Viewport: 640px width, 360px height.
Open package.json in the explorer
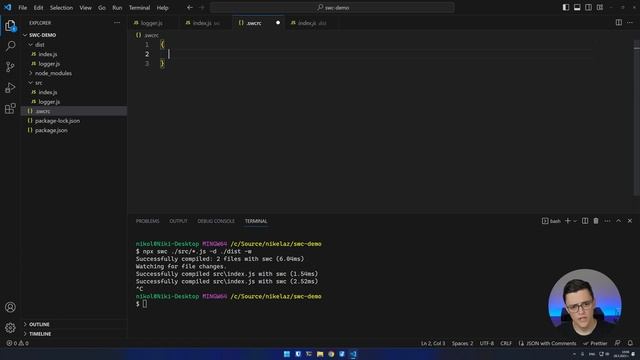74,130
